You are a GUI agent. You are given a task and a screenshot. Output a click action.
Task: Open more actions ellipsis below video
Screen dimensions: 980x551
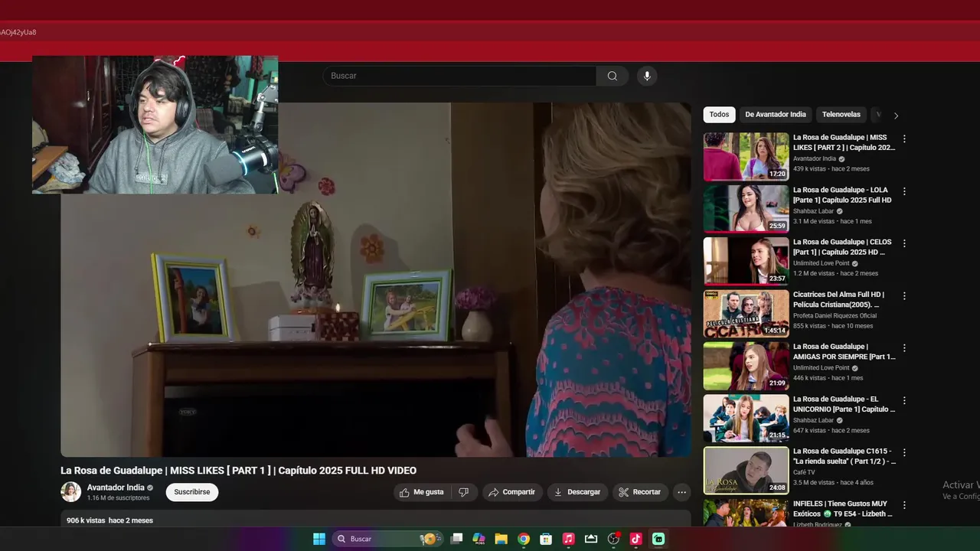tap(681, 492)
